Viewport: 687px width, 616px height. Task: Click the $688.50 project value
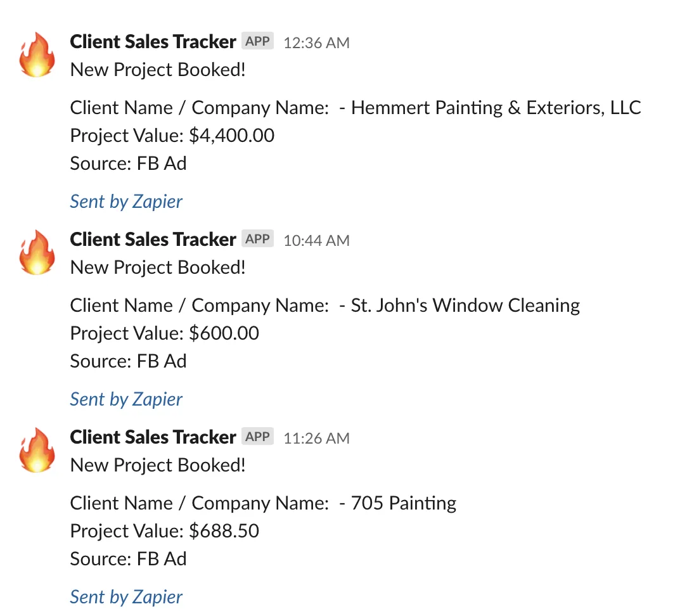click(224, 530)
